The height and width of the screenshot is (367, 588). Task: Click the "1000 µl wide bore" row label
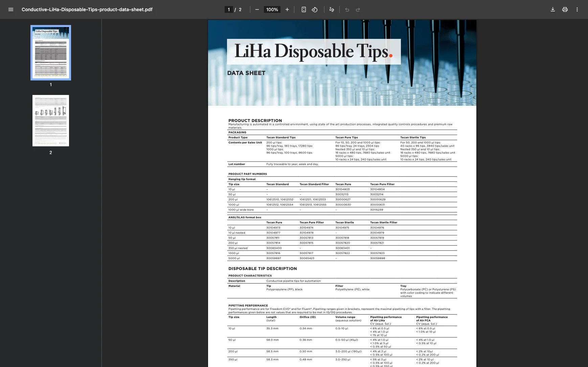click(x=241, y=210)
